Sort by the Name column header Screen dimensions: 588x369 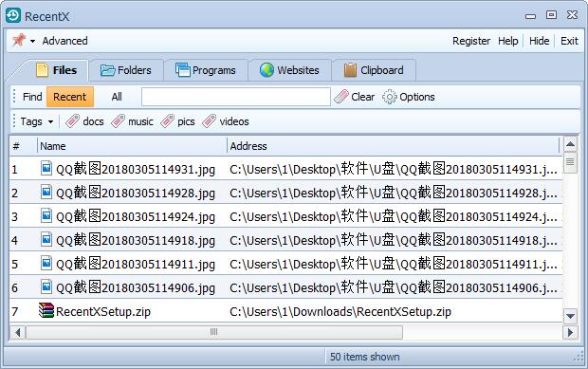point(132,146)
